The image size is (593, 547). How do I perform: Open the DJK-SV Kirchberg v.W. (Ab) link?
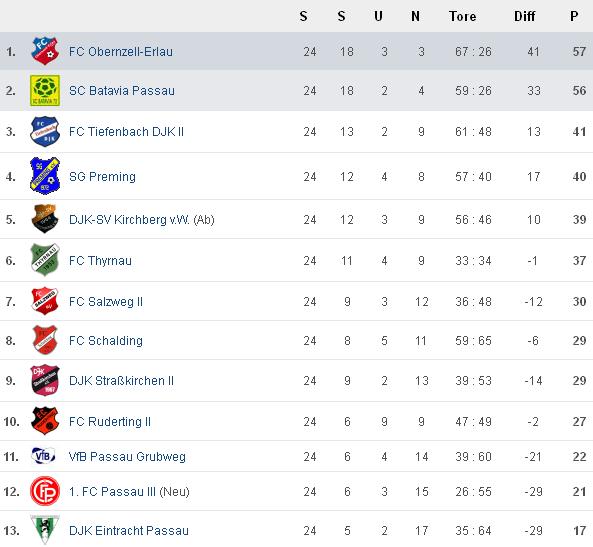[141, 219]
